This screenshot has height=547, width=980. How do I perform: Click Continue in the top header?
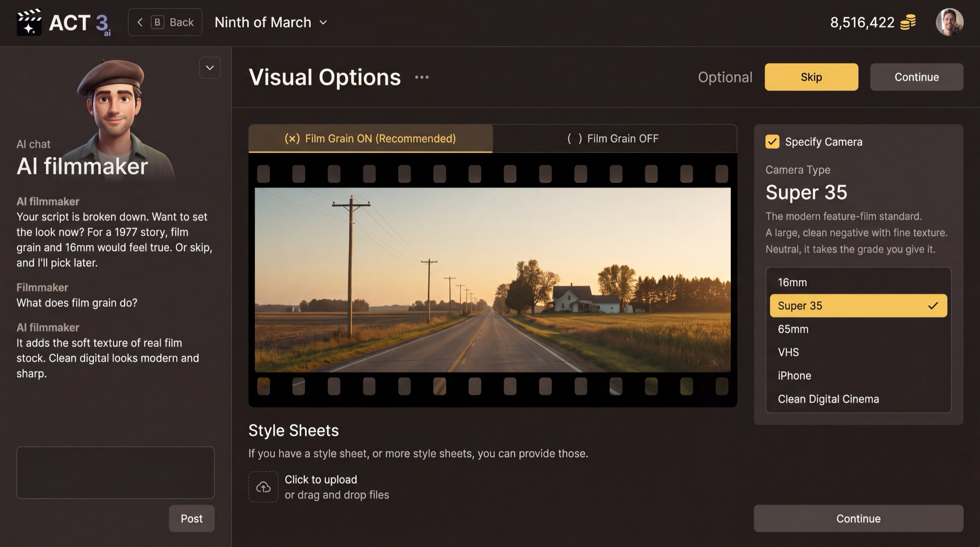point(917,77)
